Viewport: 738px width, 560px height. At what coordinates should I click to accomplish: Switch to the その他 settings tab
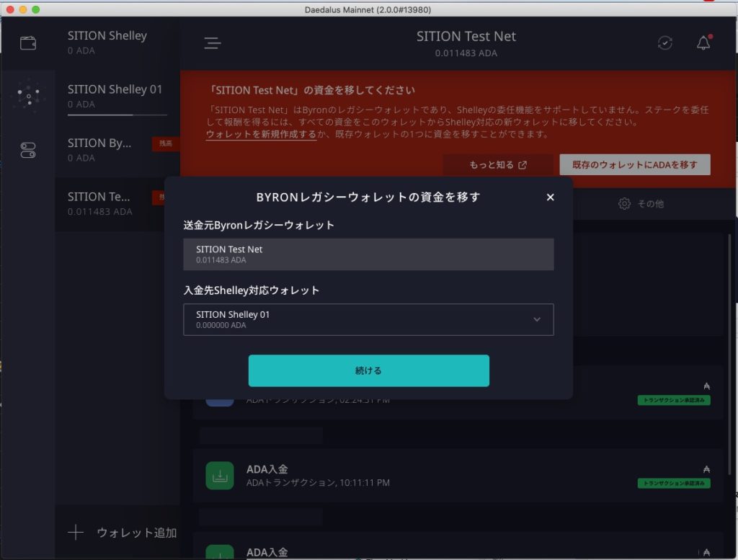(x=641, y=204)
